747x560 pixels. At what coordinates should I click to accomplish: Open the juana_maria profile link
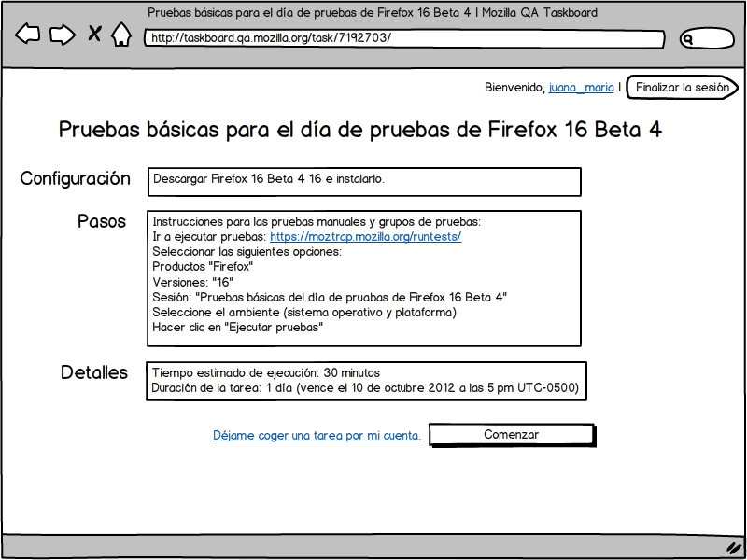(x=581, y=88)
